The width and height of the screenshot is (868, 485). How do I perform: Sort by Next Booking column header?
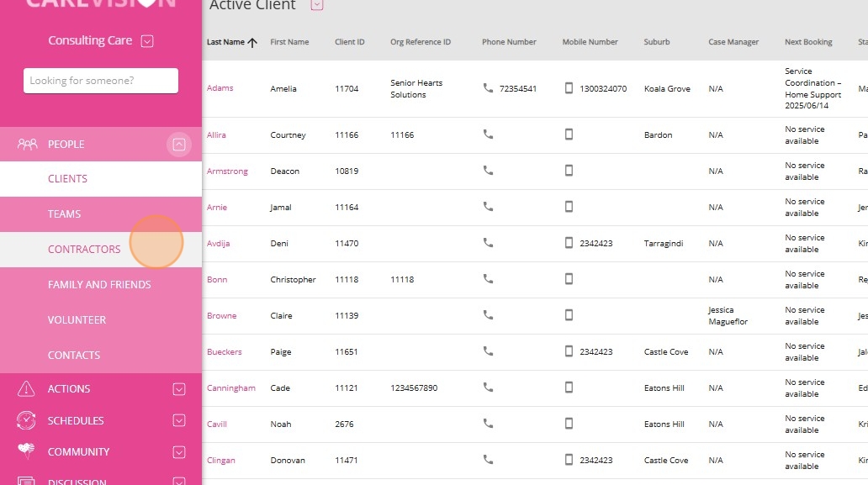(x=808, y=42)
